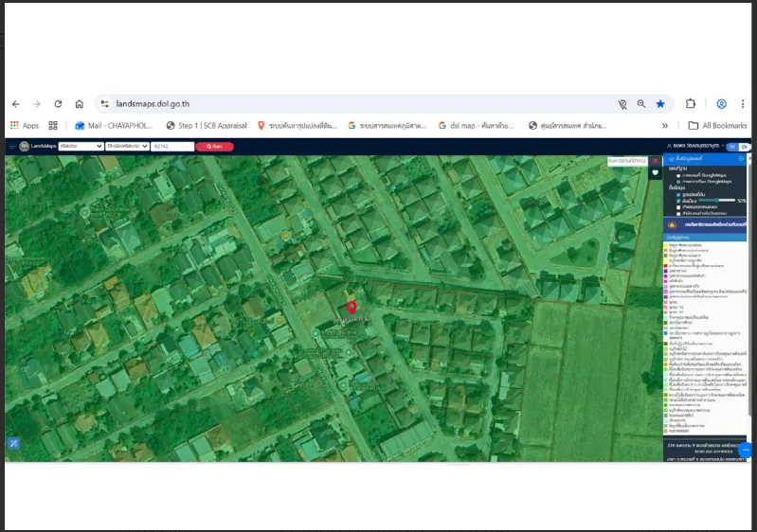Image resolution: width=757 pixels, height=532 pixels.
Task: Click the tab groups grid icon
Action: [x=53, y=125]
